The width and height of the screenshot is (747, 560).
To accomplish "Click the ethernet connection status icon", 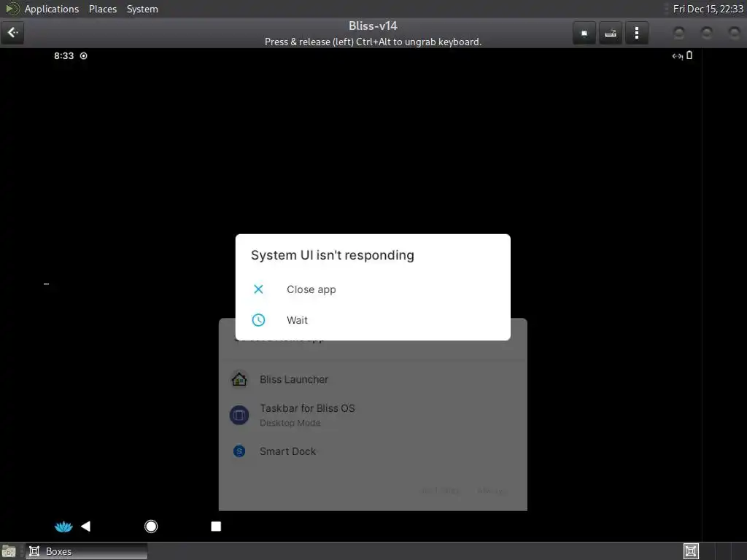I will [677, 56].
